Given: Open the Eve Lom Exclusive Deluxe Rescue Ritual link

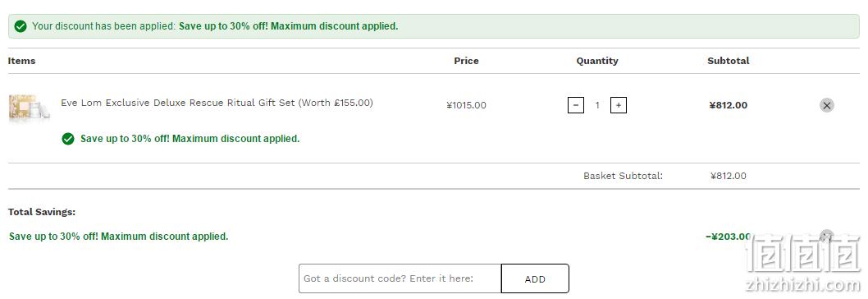Looking at the screenshot, I should click(x=217, y=103).
